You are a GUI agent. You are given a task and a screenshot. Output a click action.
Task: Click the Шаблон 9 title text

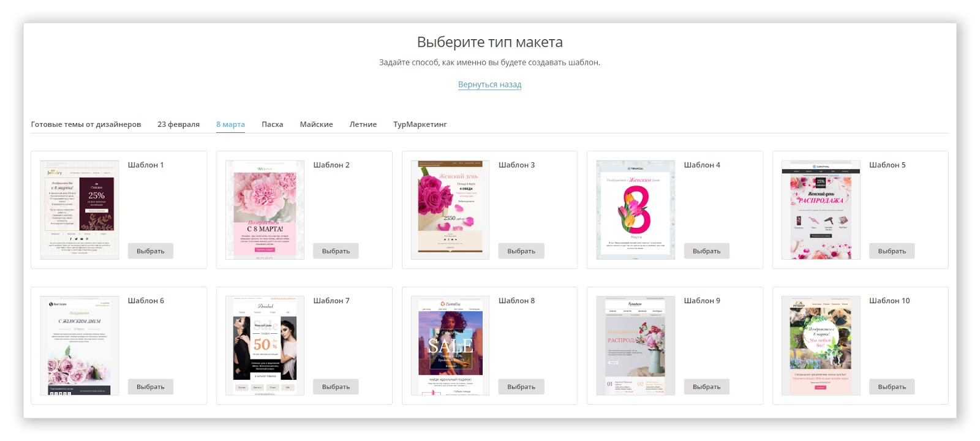[x=702, y=301]
